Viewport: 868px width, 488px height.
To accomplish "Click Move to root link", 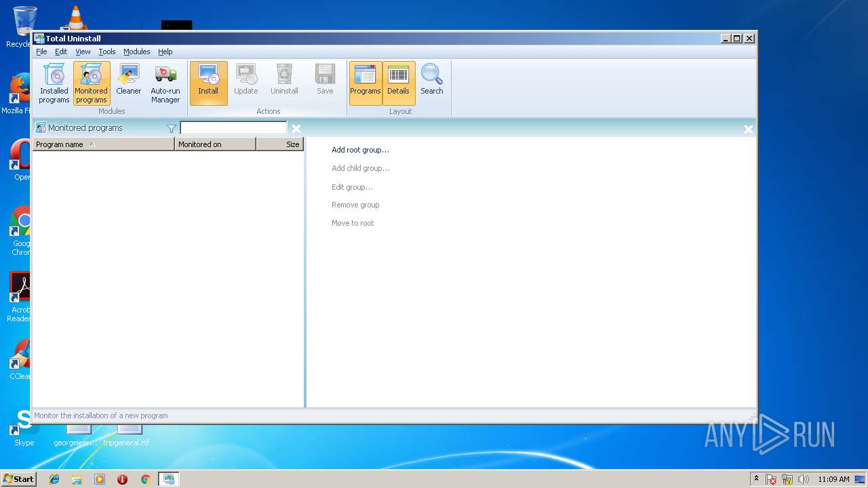I will point(353,223).
